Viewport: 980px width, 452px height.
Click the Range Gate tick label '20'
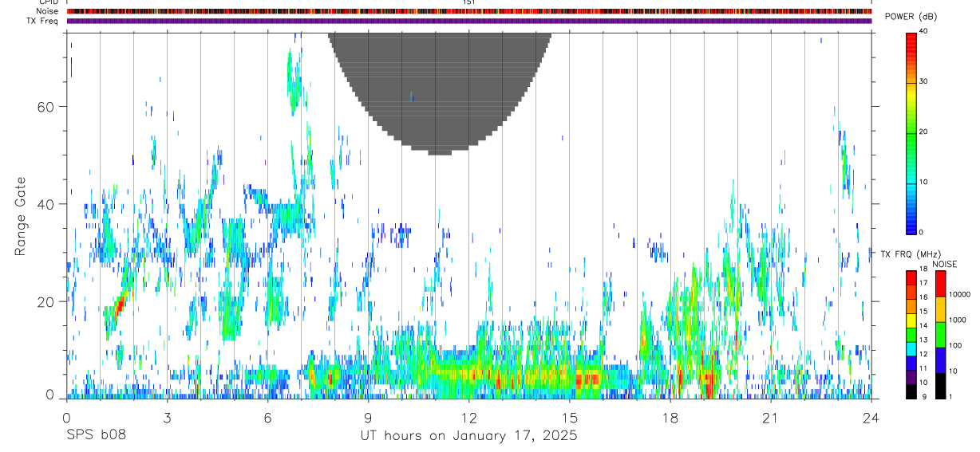[47, 301]
